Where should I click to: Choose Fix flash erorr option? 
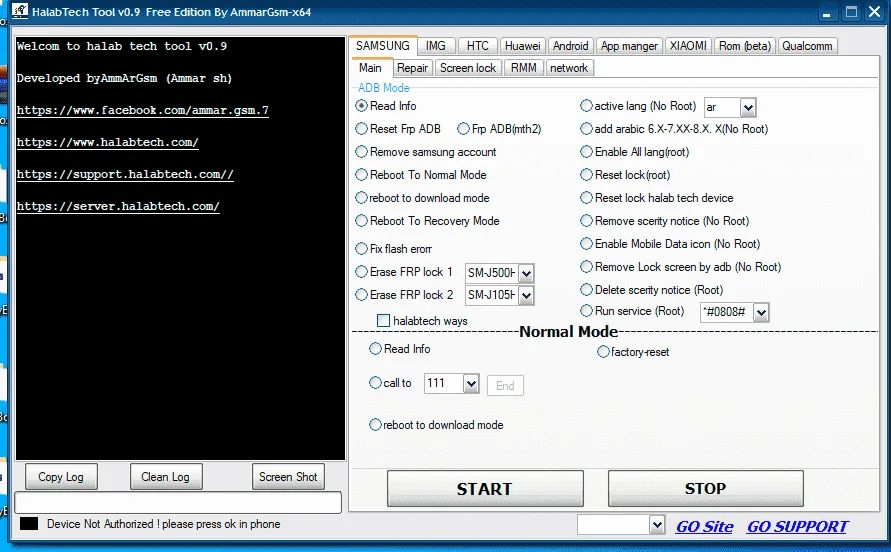tap(361, 248)
